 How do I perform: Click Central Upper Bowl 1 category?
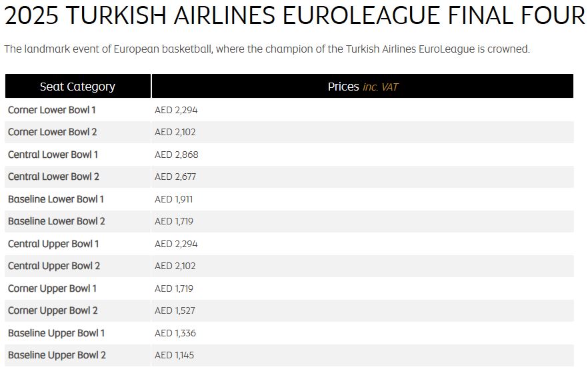click(53, 244)
